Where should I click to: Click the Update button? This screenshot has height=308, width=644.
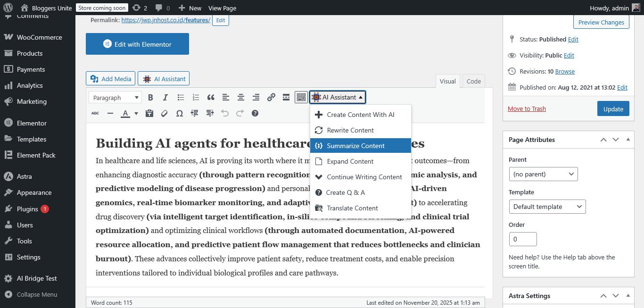pos(613,108)
